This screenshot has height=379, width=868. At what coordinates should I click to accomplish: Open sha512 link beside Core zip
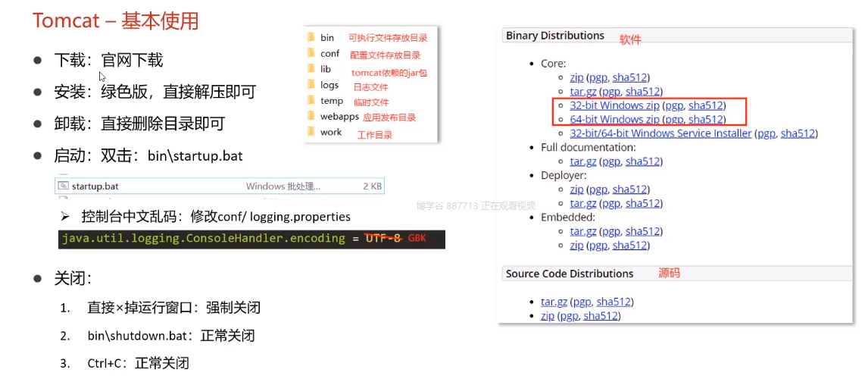[x=629, y=77]
